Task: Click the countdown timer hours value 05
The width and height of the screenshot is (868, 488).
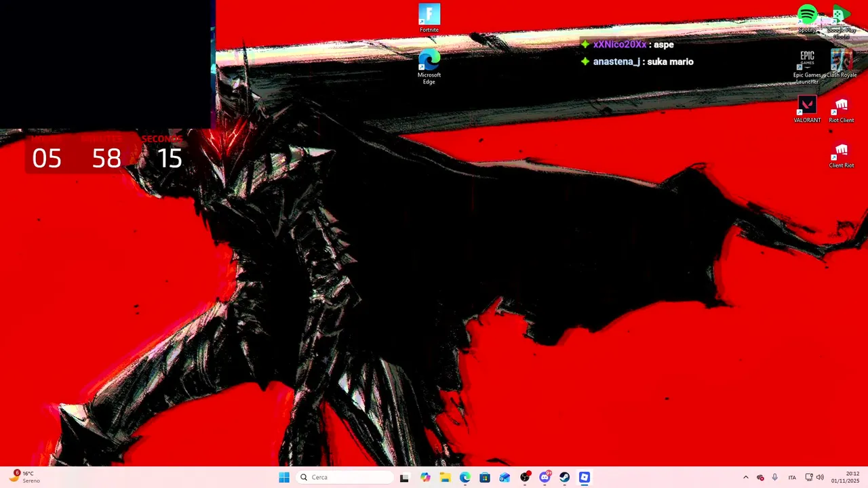Action: coord(47,159)
